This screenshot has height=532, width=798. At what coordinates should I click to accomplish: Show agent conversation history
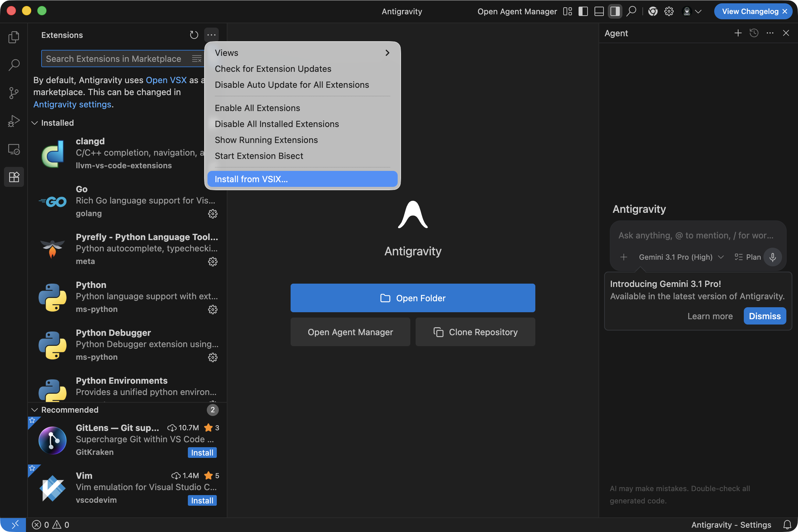pyautogui.click(x=754, y=33)
